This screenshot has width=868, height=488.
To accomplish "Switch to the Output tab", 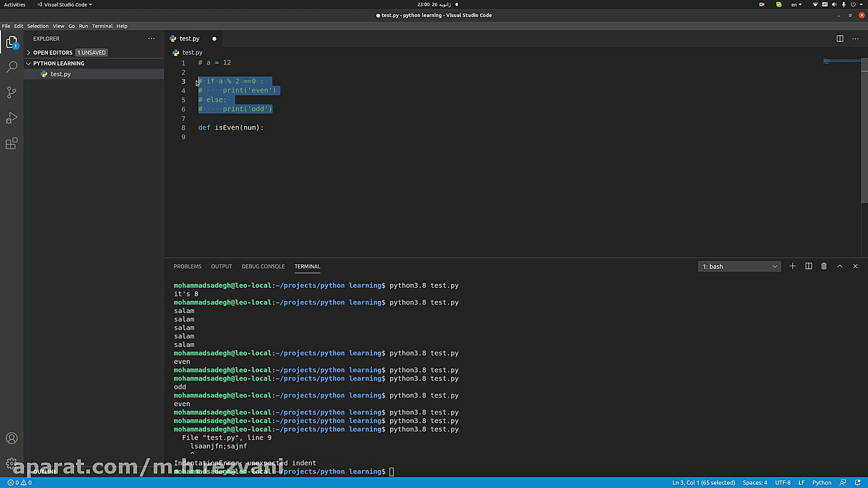I will click(222, 266).
